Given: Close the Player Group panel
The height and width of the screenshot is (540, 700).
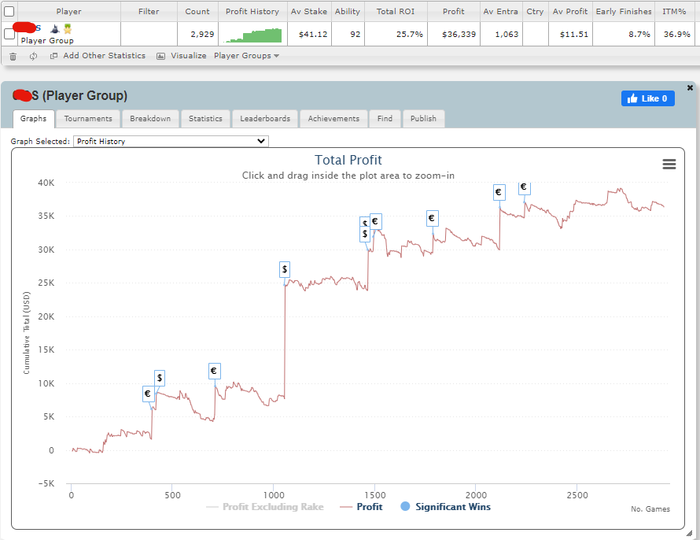Looking at the screenshot, I should [x=690, y=88].
